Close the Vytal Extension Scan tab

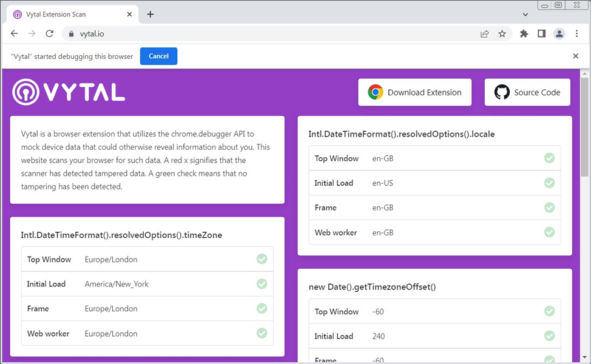(129, 15)
